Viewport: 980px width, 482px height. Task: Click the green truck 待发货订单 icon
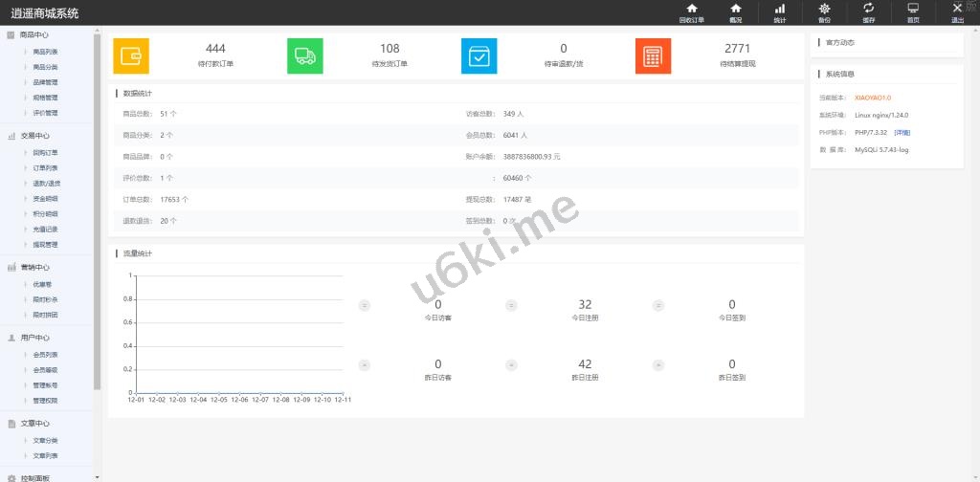click(x=305, y=56)
